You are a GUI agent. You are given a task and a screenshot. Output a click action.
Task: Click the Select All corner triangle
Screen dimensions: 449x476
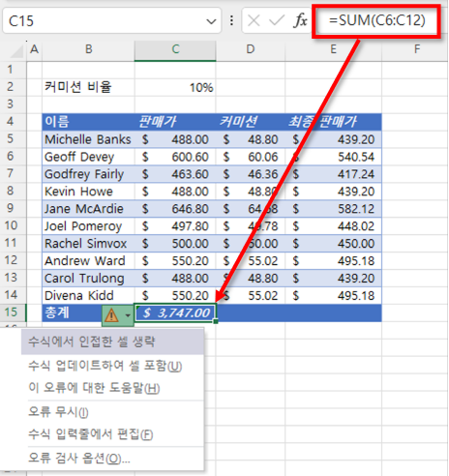point(16,51)
